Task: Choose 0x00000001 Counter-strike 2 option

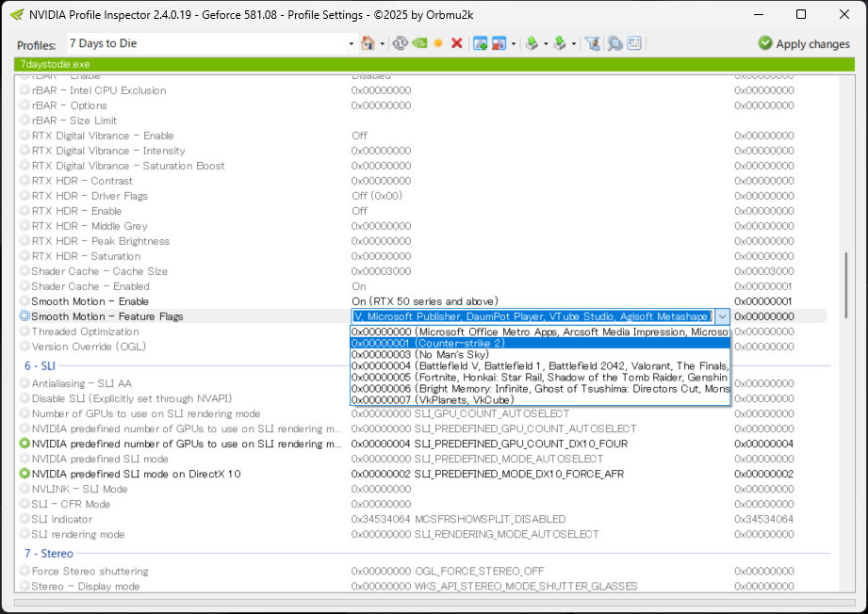Action: (x=540, y=343)
